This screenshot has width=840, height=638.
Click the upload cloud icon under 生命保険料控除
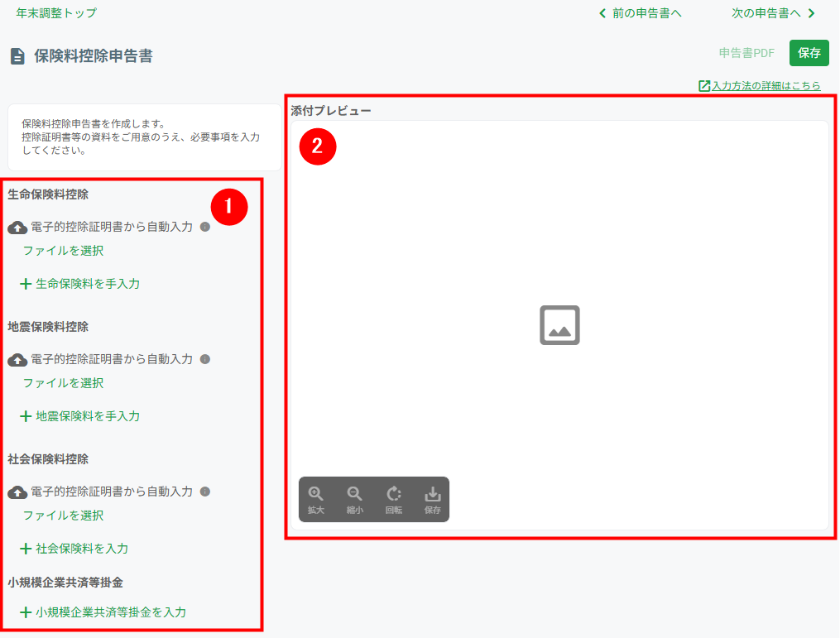tap(16, 227)
